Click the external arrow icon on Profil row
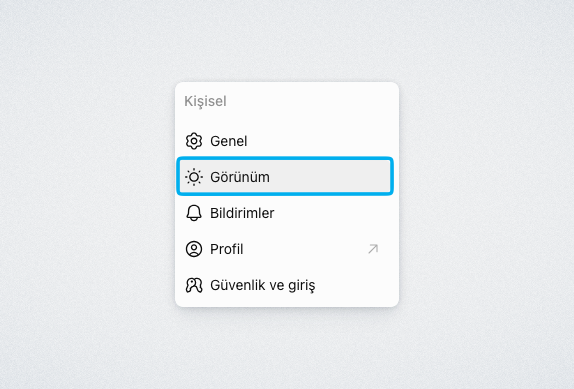The height and width of the screenshot is (389, 574). click(x=373, y=249)
